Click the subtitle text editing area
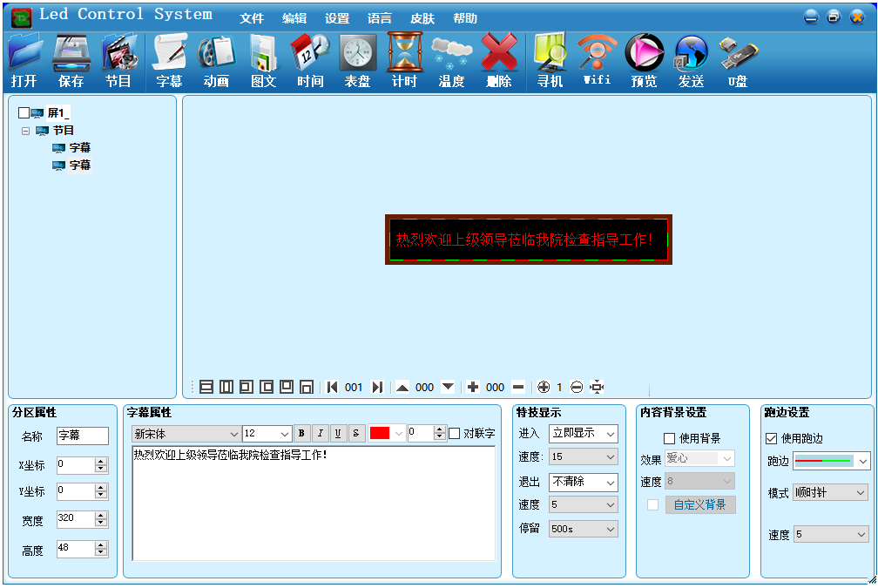The image size is (878, 588). point(314,503)
